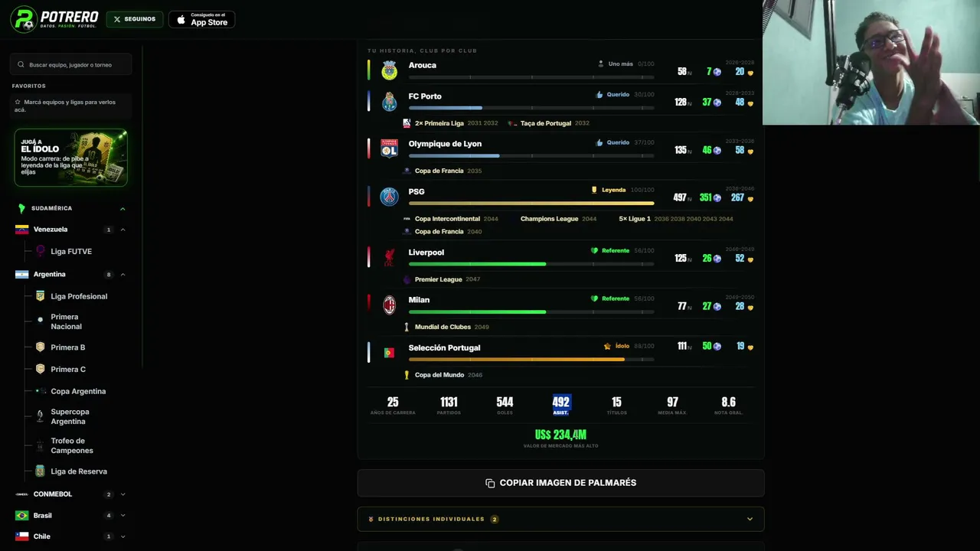Open Liga Profesional in the sidebar

(79, 296)
